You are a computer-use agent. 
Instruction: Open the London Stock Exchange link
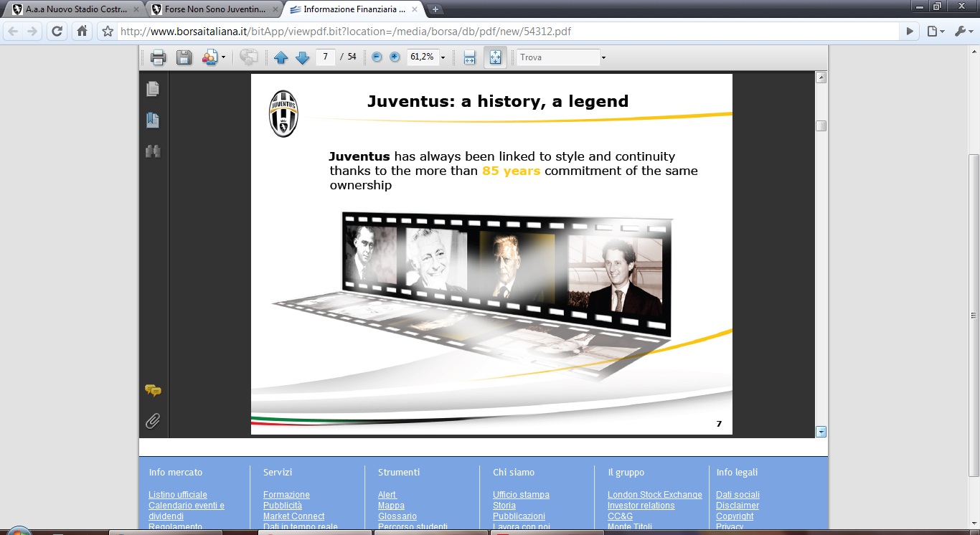tap(655, 495)
